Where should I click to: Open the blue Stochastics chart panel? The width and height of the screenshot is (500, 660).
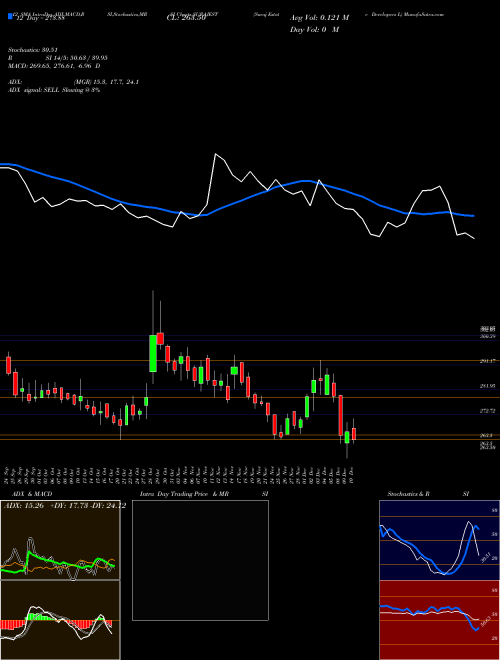(x=439, y=540)
